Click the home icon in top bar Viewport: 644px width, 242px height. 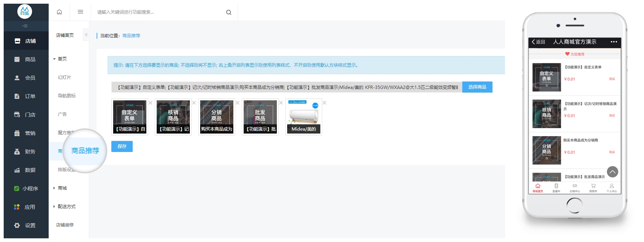[x=59, y=12]
